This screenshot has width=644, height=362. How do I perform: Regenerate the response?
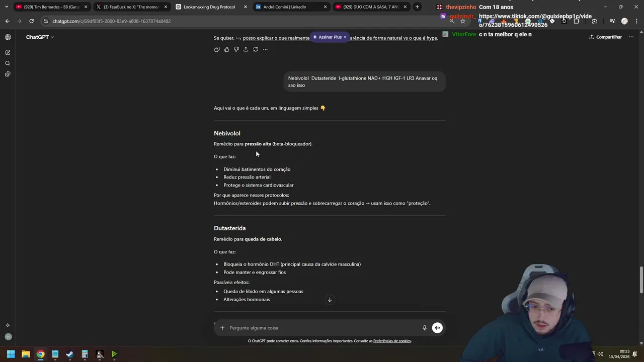tap(256, 49)
